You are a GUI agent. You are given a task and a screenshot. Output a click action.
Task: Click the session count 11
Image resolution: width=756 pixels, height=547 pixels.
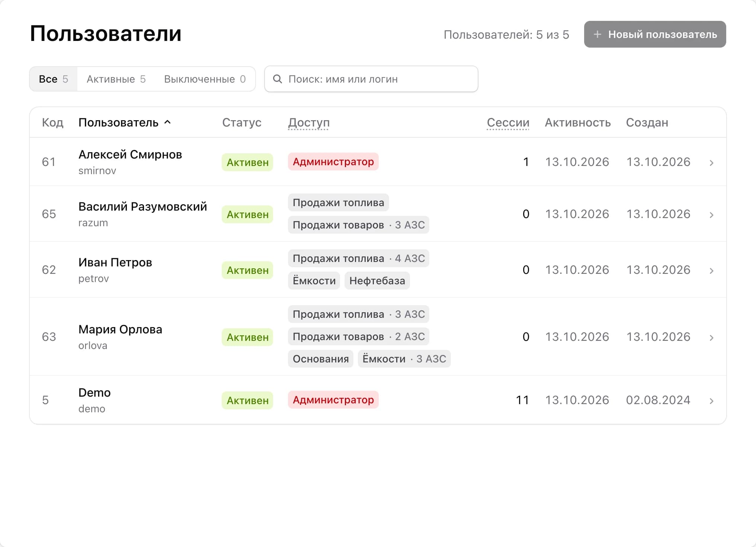click(x=522, y=400)
